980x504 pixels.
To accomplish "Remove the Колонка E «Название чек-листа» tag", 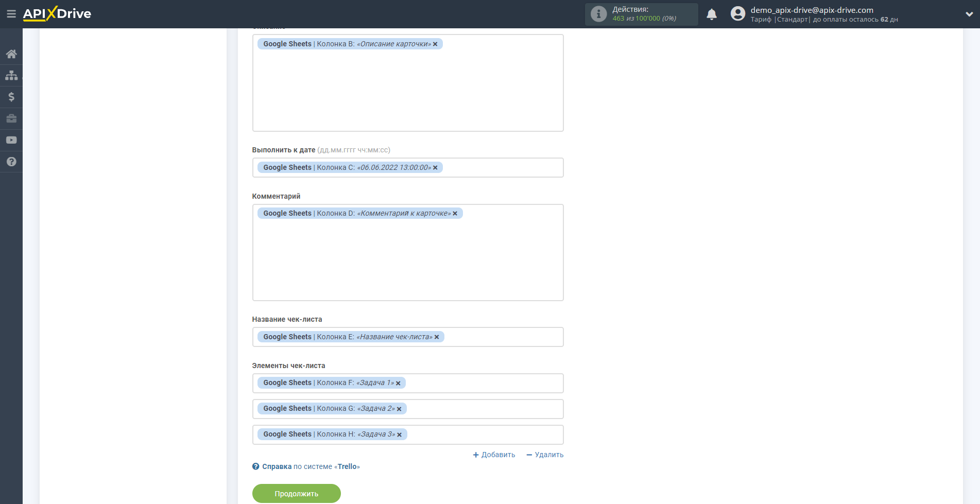I will [x=437, y=337].
